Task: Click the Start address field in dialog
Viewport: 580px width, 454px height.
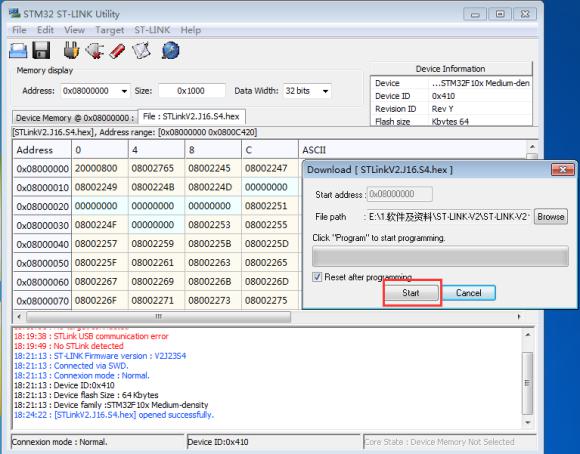Action: coord(399,194)
